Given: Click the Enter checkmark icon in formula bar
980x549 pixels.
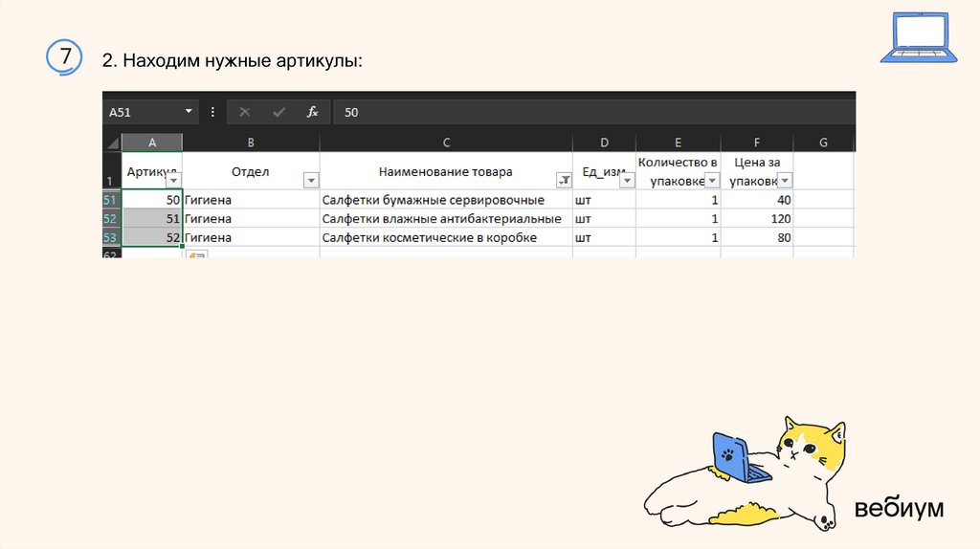Looking at the screenshot, I should (278, 112).
